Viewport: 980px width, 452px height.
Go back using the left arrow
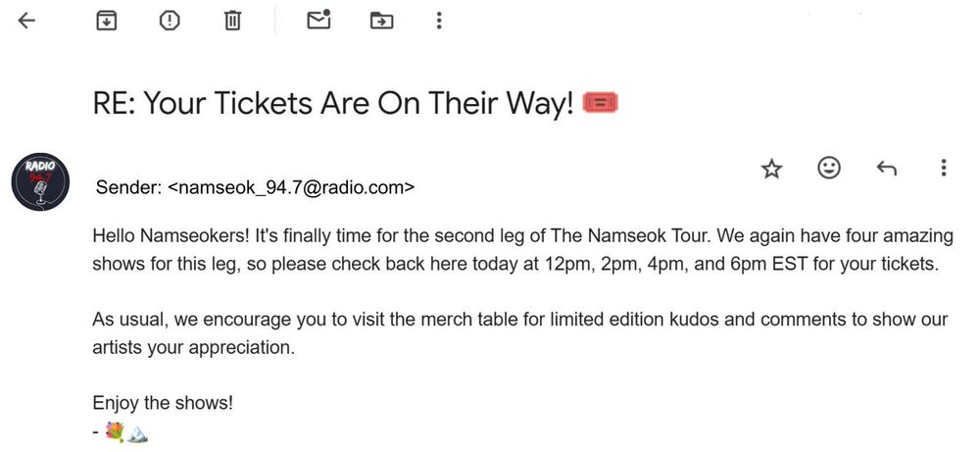(x=26, y=20)
